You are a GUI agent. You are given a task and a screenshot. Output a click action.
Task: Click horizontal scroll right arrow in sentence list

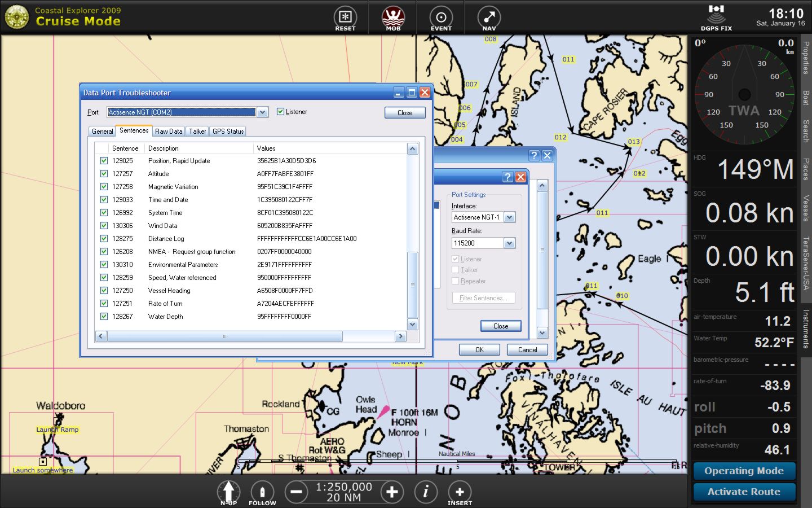coord(400,336)
